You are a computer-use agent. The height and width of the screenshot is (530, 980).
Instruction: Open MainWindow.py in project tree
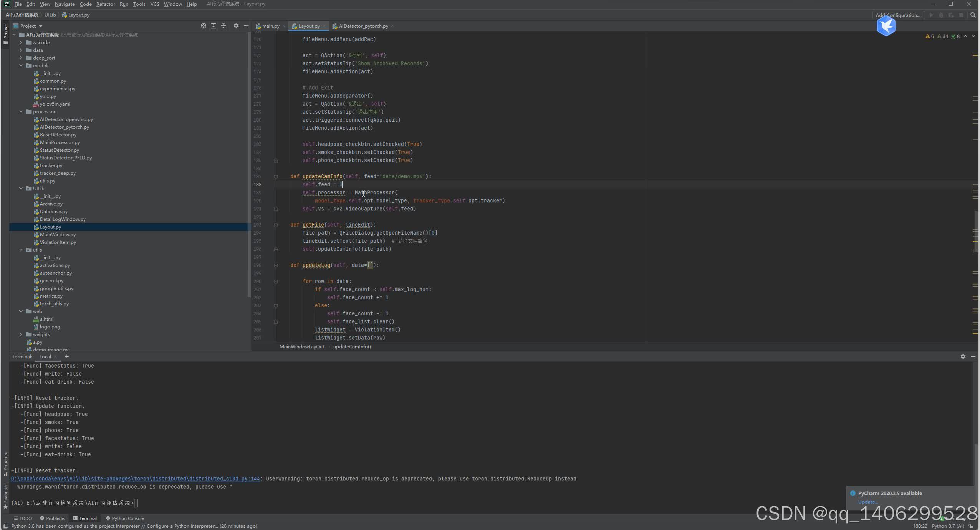[58, 235]
